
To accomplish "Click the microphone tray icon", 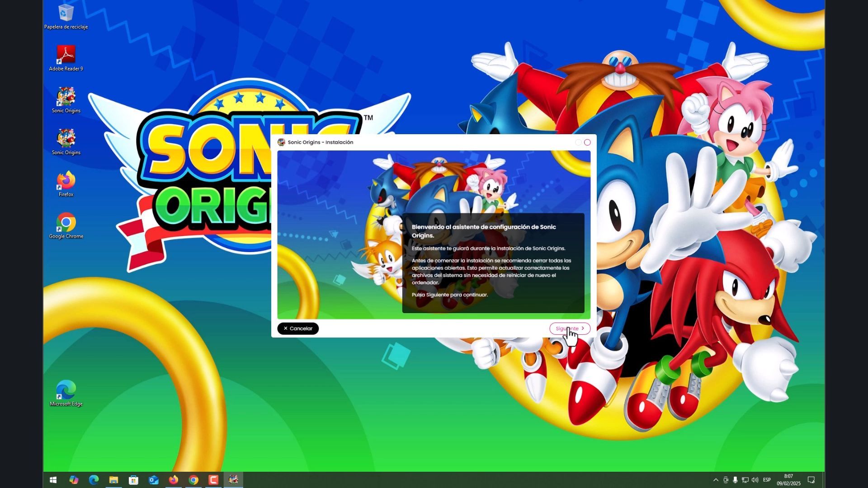I will click(736, 480).
